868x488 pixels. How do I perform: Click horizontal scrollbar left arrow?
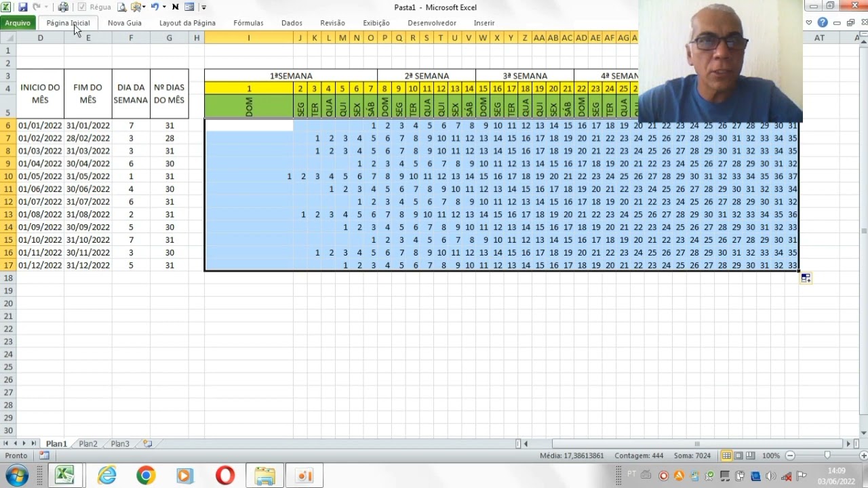tap(527, 444)
